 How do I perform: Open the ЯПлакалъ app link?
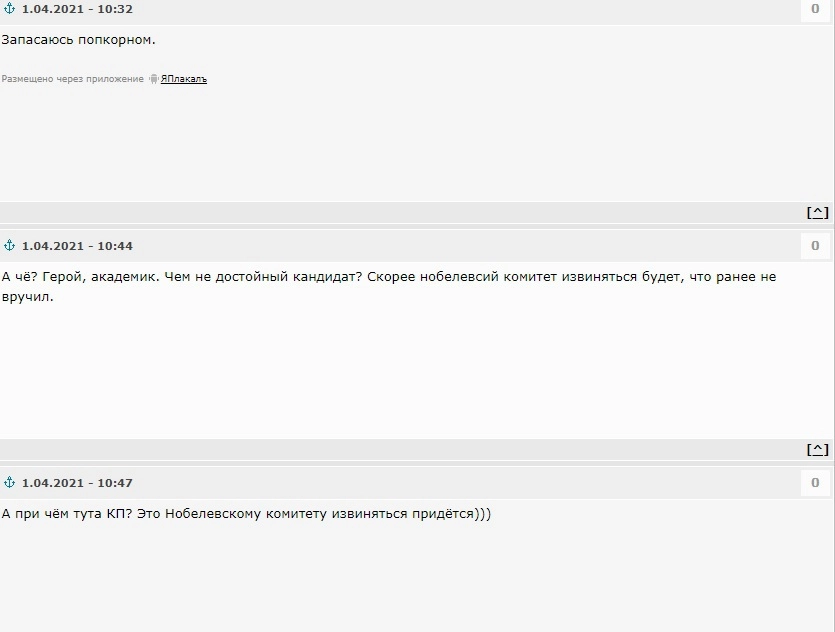click(184, 79)
